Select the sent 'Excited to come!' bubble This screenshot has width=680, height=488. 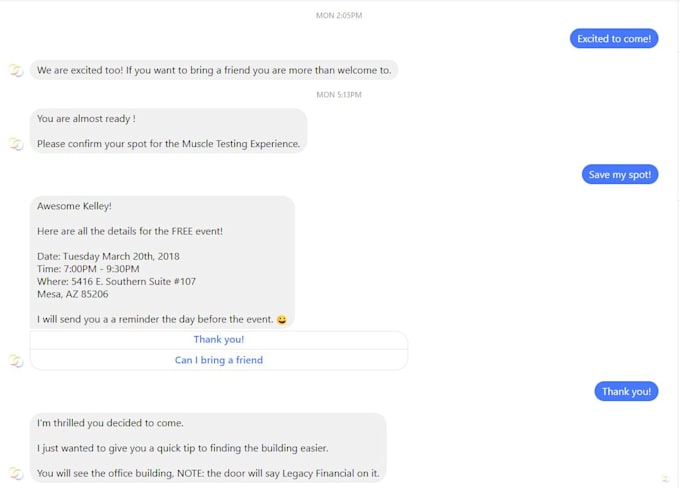click(x=614, y=39)
